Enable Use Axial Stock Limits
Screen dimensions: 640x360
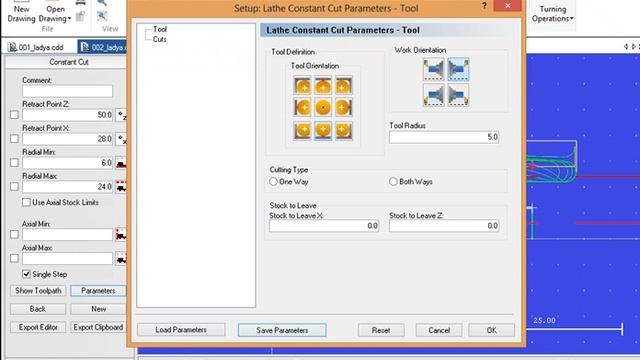tap(27, 202)
